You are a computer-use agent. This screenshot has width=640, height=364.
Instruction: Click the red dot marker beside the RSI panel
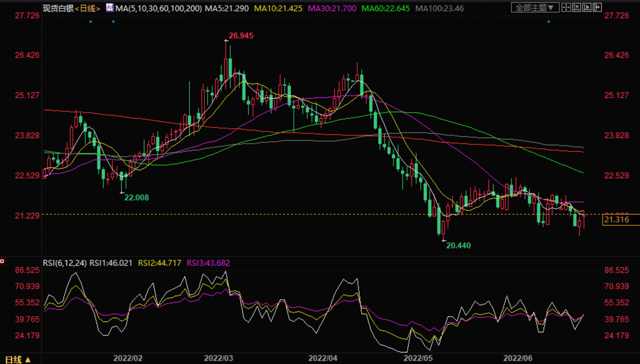point(2,261)
